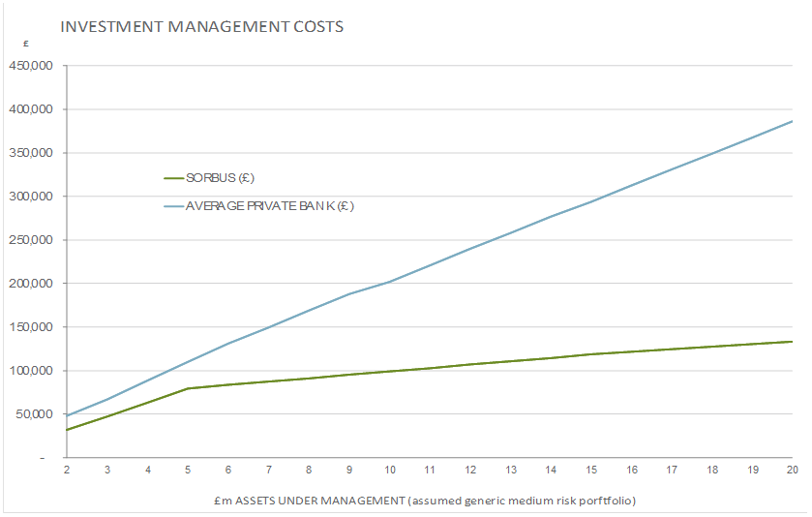This screenshot has width=812, height=517.
Task: Click the 200,000 vertical axis label
Action: (x=33, y=284)
